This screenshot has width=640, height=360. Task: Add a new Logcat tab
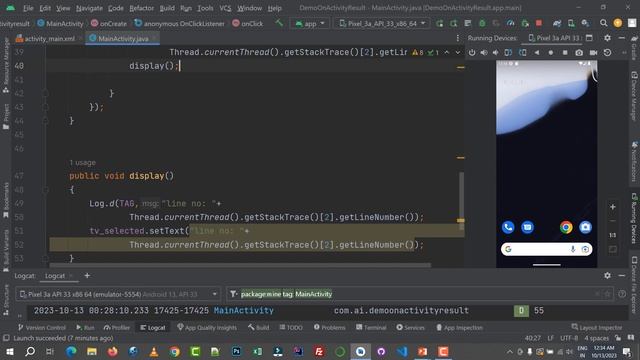coord(87,276)
